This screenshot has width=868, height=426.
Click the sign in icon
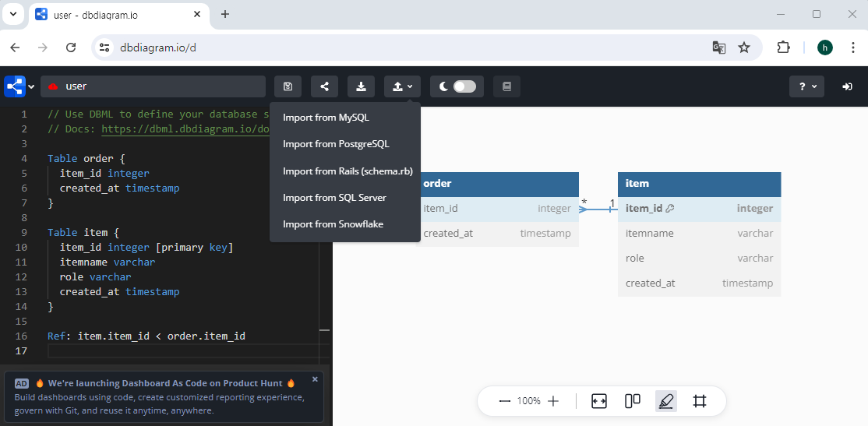pyautogui.click(x=847, y=86)
